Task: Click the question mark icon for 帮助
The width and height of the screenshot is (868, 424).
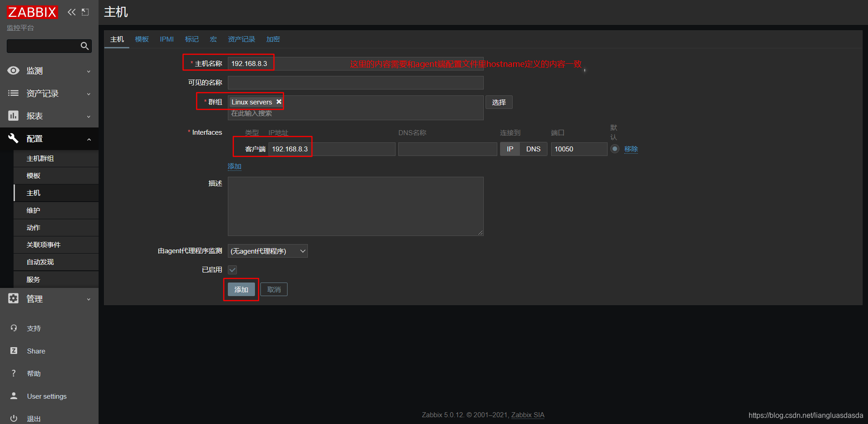Action: pyautogui.click(x=14, y=373)
